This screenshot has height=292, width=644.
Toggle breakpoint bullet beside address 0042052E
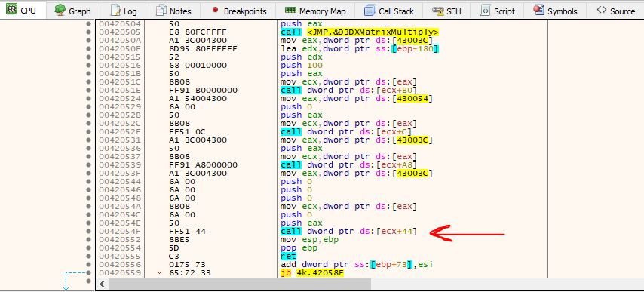point(88,132)
